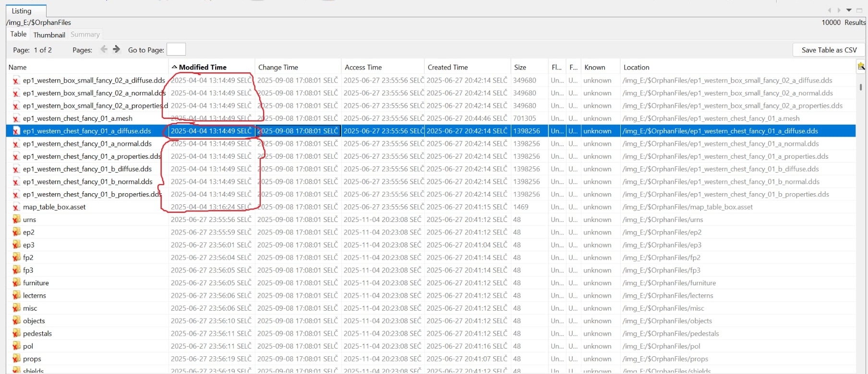Click modified time 2025-04-04 13:16:24
The height and width of the screenshot is (374, 868).
click(211, 207)
